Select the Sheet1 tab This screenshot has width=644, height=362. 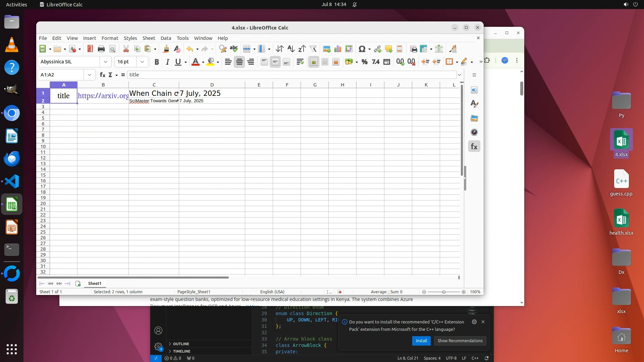point(95,284)
